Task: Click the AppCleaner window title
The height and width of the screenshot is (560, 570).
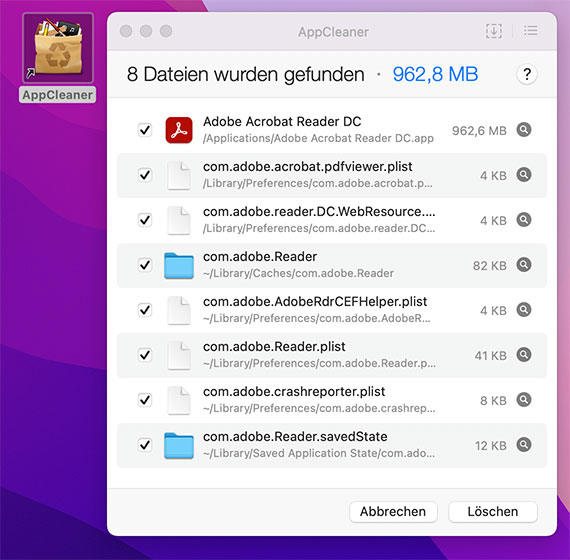Action: click(x=333, y=32)
